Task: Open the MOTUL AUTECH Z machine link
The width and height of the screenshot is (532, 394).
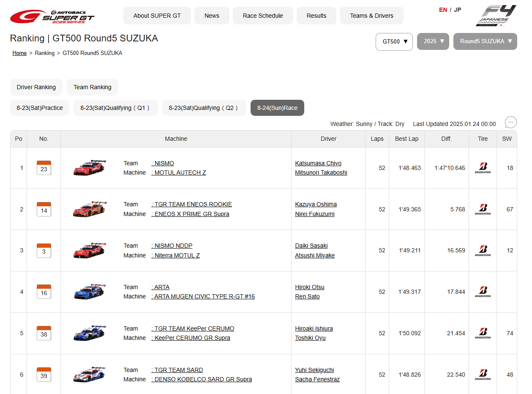Action: tap(179, 172)
